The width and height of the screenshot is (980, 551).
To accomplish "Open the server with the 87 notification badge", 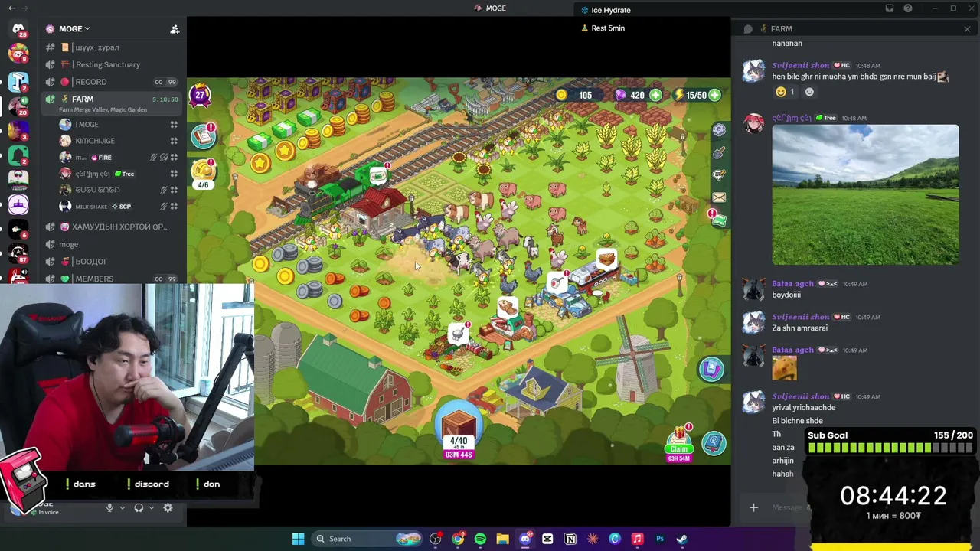I will tap(18, 253).
